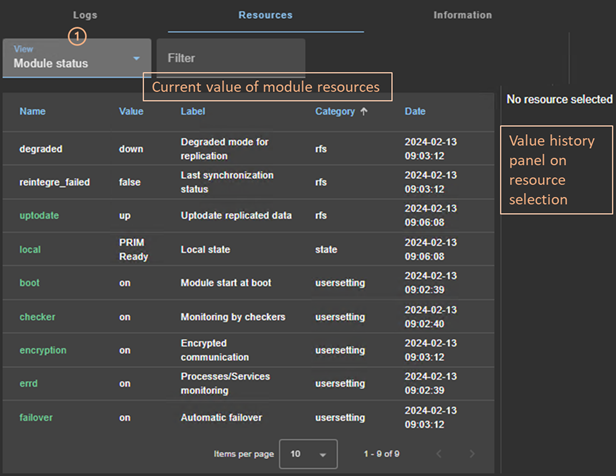Image resolution: width=616 pixels, height=476 pixels.
Task: Select the checker resource
Action: 37,317
